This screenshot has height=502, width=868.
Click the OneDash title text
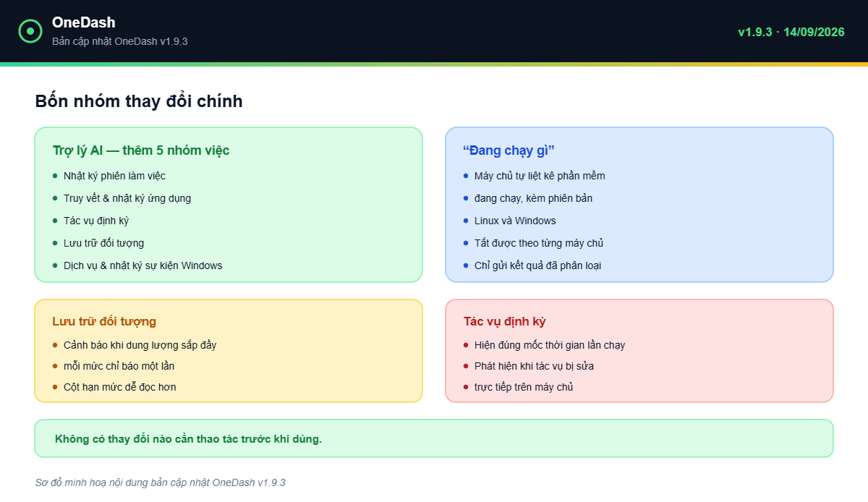[x=83, y=22]
